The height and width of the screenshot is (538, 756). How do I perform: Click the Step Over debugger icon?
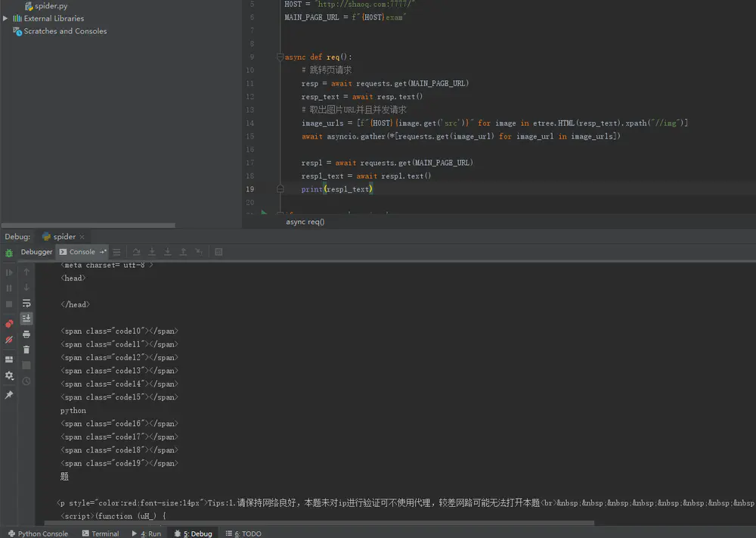pyautogui.click(x=137, y=252)
